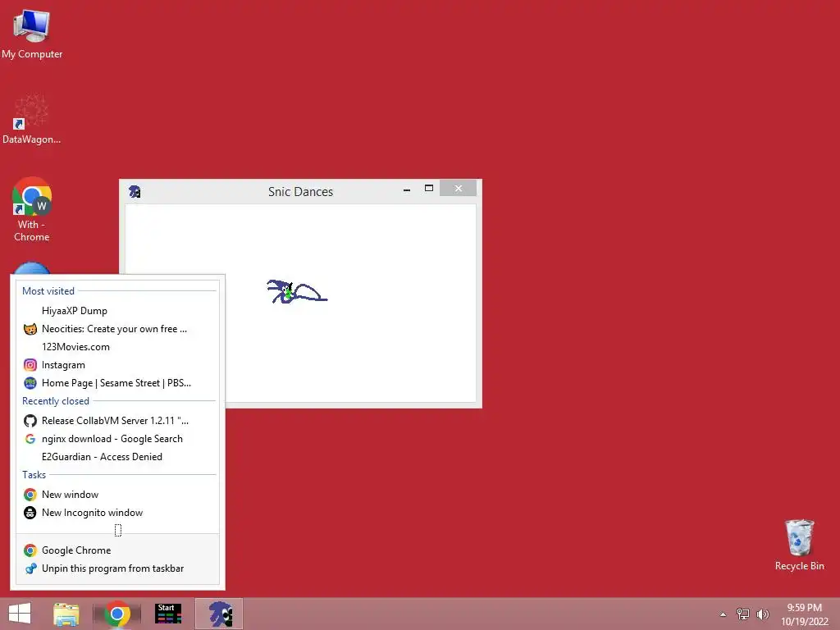Show hidden tray icons arrow

[x=724, y=614]
